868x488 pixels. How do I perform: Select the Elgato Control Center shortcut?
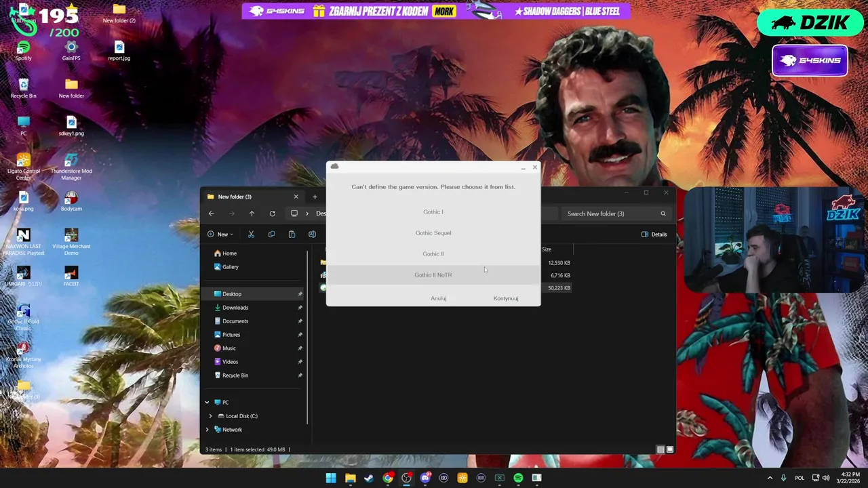point(23,166)
